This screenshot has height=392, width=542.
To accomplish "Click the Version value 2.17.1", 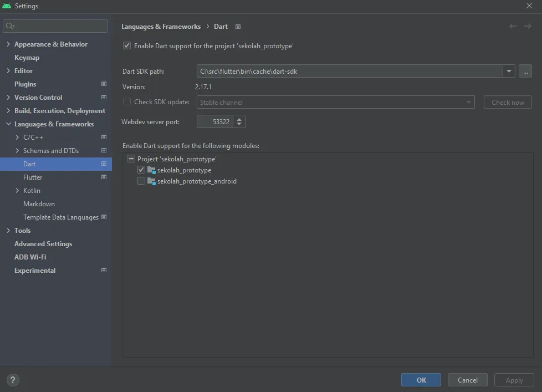I will point(203,86).
